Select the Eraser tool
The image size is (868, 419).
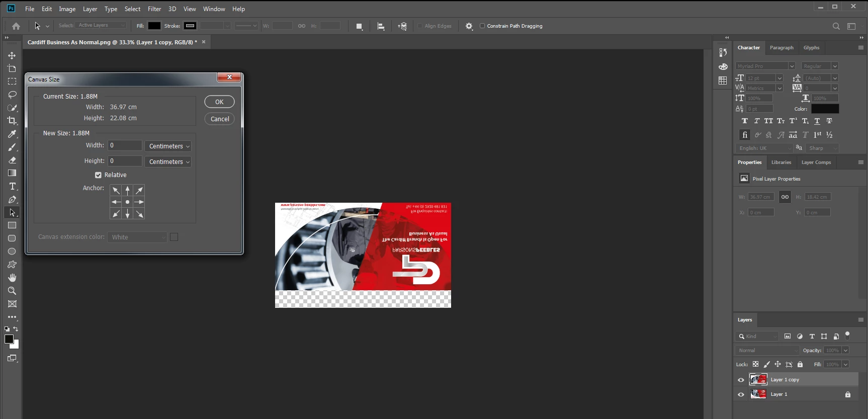click(12, 160)
